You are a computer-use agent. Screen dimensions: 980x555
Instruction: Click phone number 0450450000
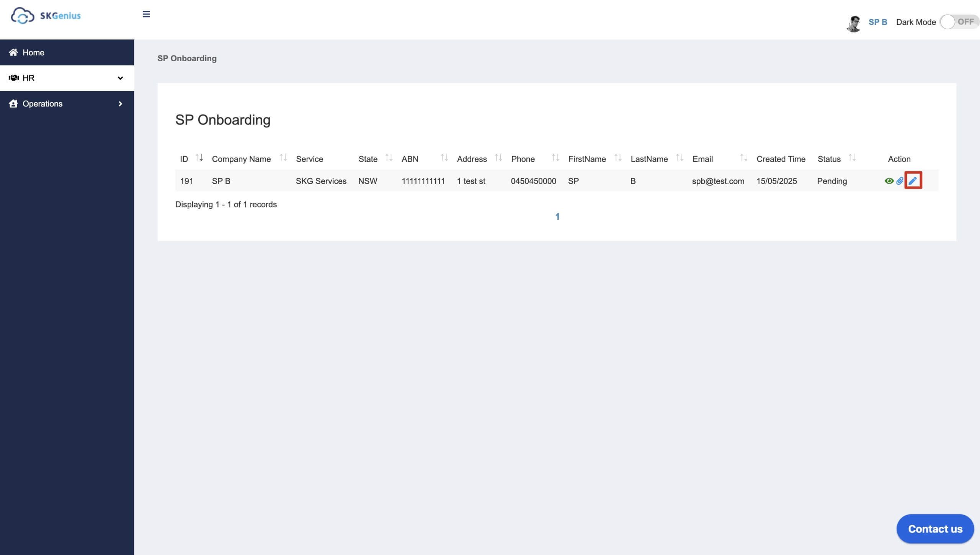[533, 181]
